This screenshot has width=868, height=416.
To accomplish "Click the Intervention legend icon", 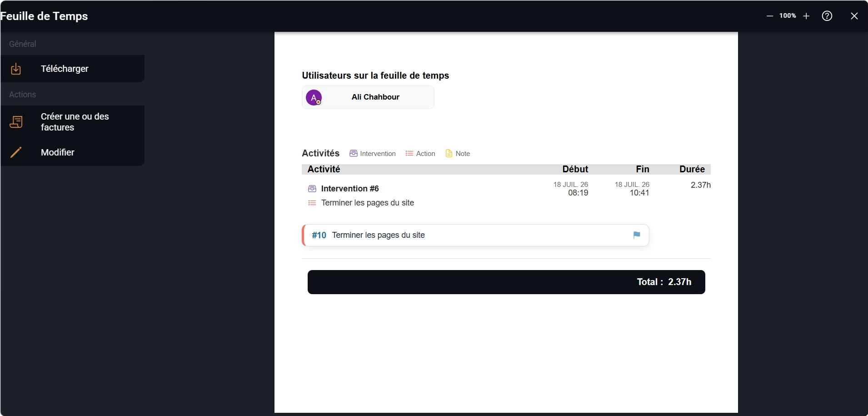I will [x=353, y=153].
